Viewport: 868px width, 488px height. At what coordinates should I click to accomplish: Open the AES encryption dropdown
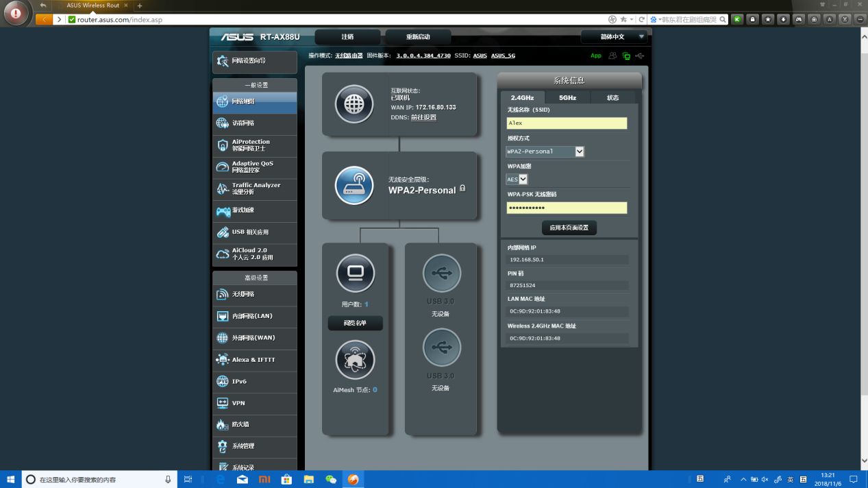coord(517,180)
